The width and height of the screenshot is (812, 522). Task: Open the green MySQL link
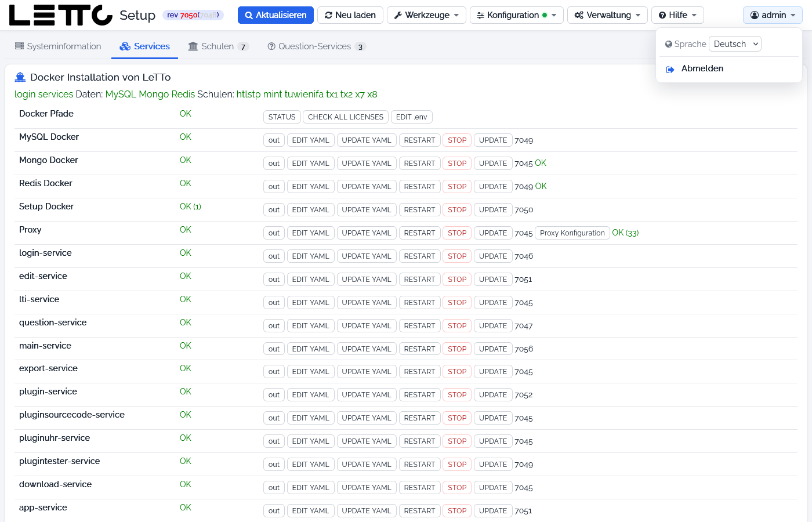pos(121,94)
